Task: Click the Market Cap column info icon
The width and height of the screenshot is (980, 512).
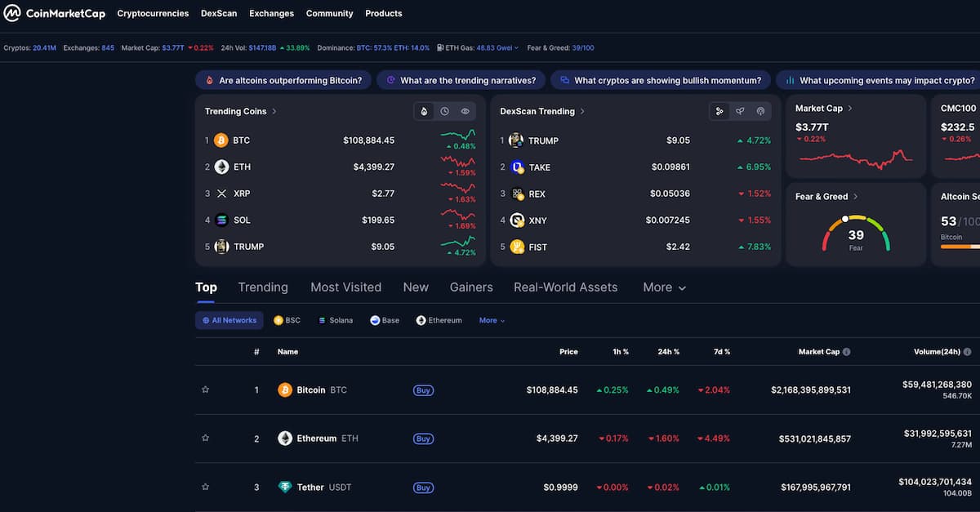Action: (846, 352)
